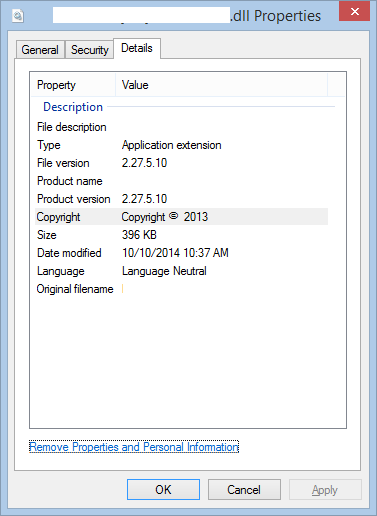Screen dimensions: 377x516
Task: Click the 396 KB size value
Action: [x=139, y=235]
